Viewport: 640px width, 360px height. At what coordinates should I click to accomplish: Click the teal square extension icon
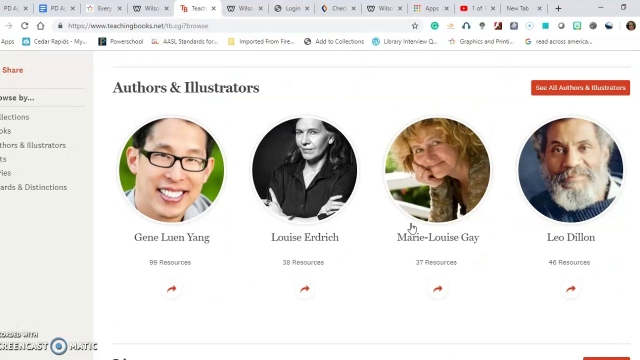[x=545, y=26]
